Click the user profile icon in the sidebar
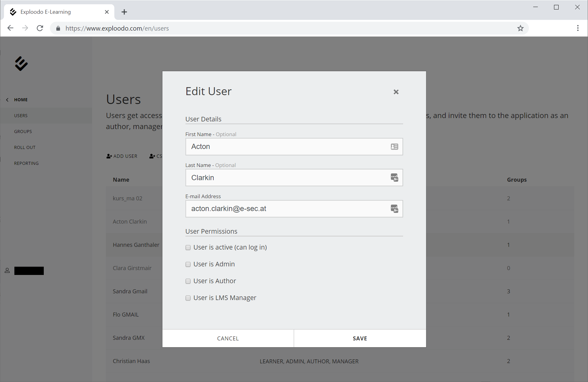The image size is (588, 382). click(7, 271)
